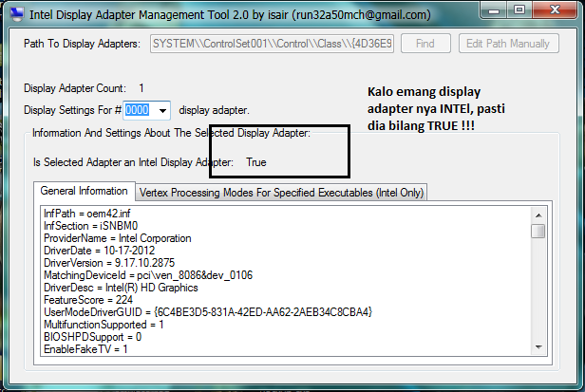Click the Edit Path Manually button
Image resolution: width=585 pixels, height=392 pixels.
point(508,44)
